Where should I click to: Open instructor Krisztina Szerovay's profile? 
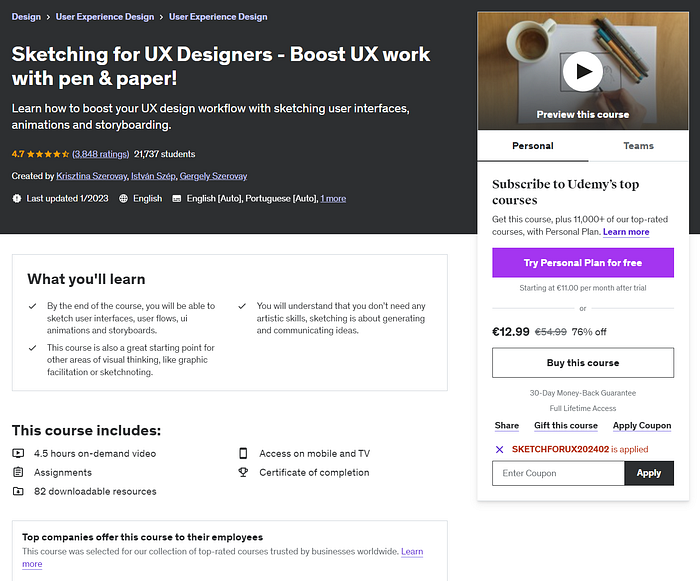92,176
